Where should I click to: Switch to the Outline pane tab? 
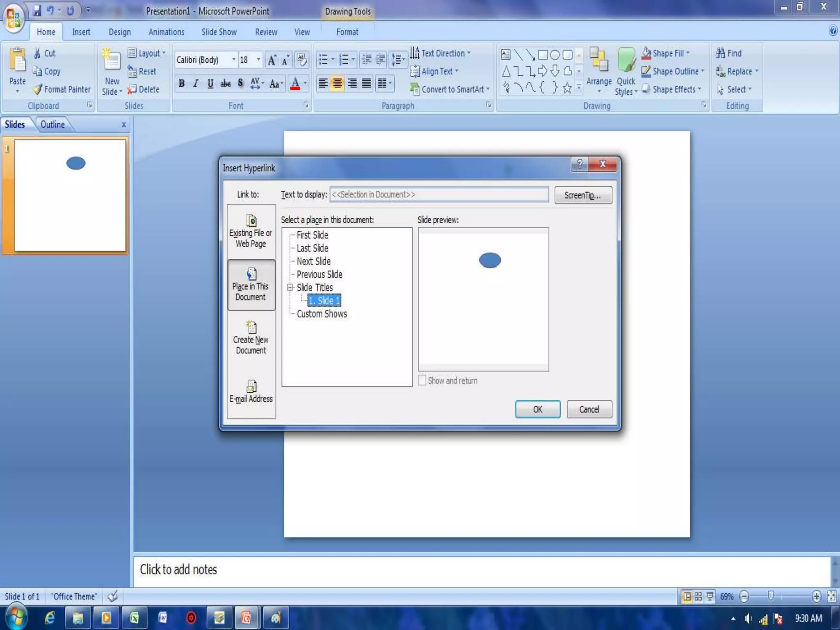point(52,125)
